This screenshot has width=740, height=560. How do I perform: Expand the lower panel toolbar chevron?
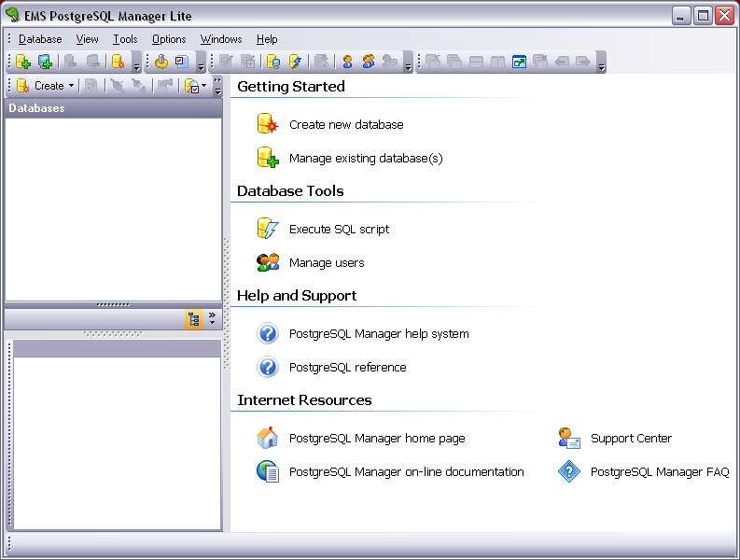point(213,318)
